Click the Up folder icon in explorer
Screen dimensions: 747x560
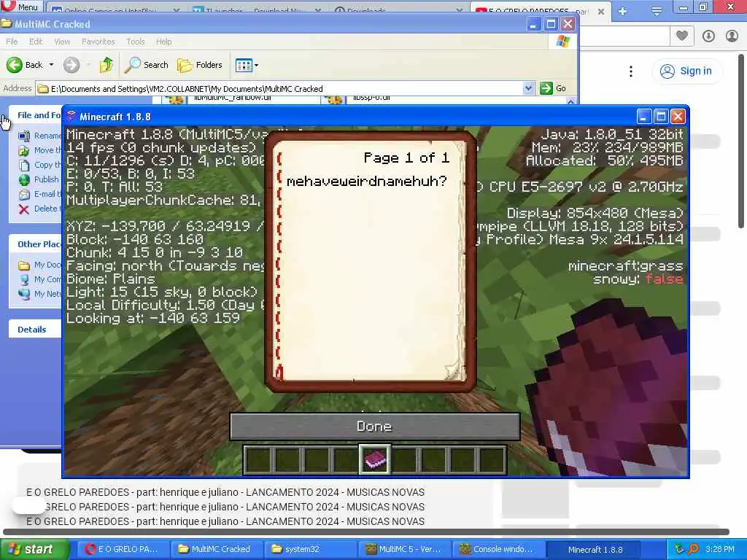coord(106,65)
